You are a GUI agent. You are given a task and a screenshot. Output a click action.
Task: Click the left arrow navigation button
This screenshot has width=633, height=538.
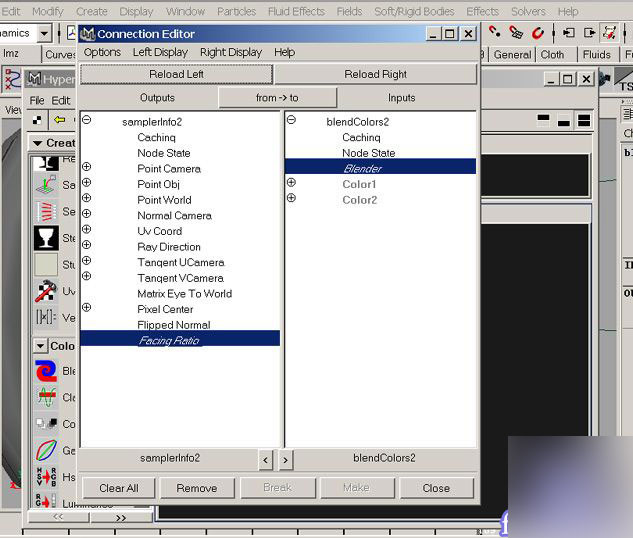pos(265,460)
